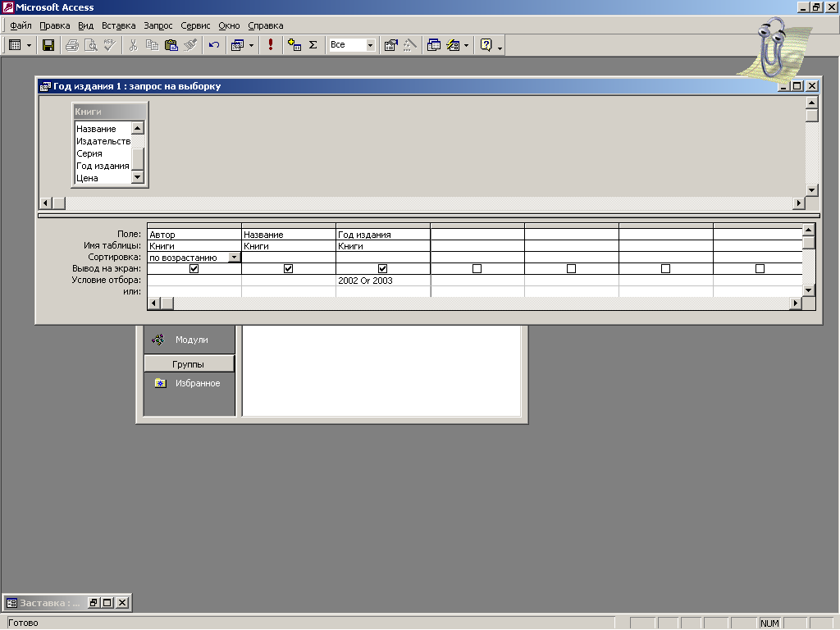840x630 pixels.
Task: Open the Окно menu
Action: 230,25
